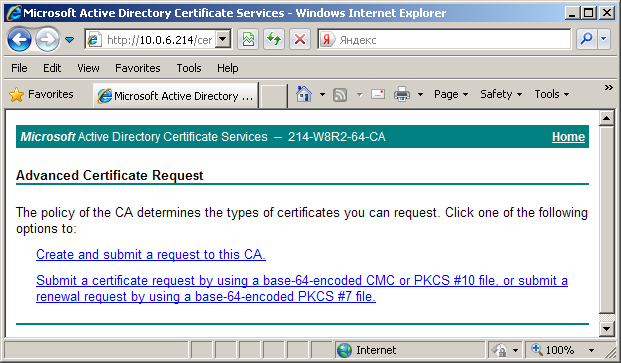Image resolution: width=621 pixels, height=363 pixels.
Task: Go back with the Back arrow button
Action: [x=19, y=40]
